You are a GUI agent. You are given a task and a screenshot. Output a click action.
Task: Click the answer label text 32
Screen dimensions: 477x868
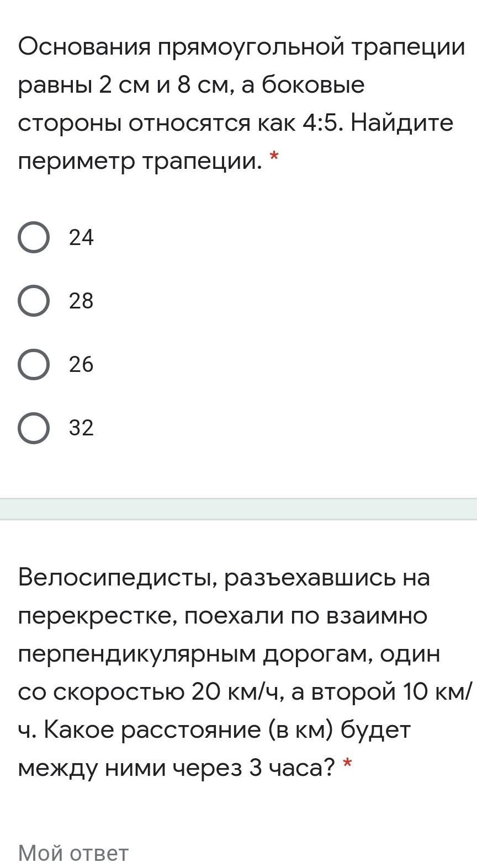click(x=81, y=428)
